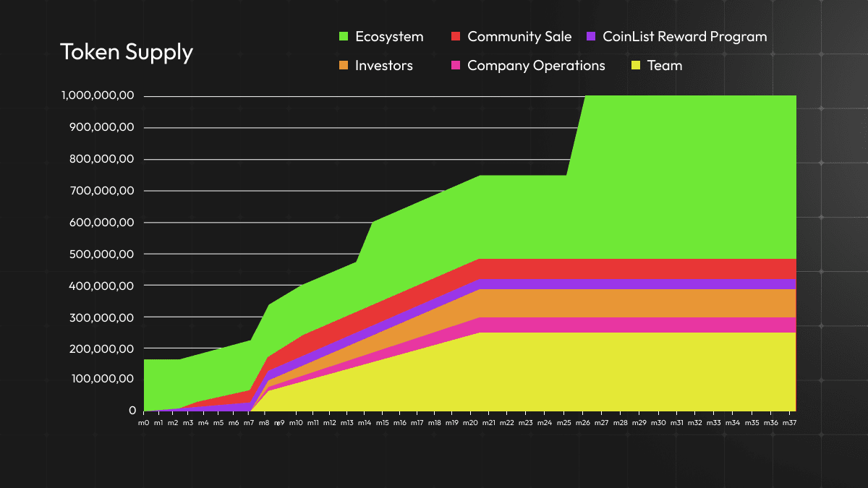Select the CoinList Reward Program label text
The image size is (868, 488).
click(x=684, y=36)
